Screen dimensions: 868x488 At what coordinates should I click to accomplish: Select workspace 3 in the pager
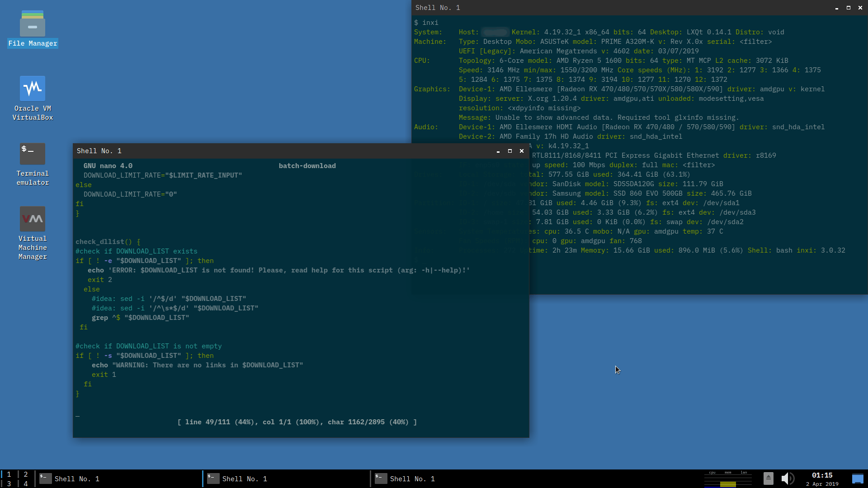click(9, 483)
